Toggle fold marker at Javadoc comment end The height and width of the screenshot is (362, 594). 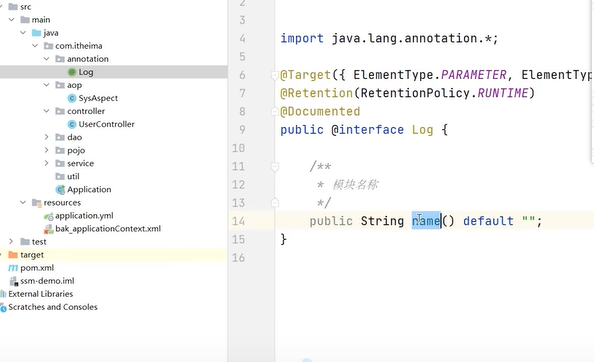click(x=275, y=203)
